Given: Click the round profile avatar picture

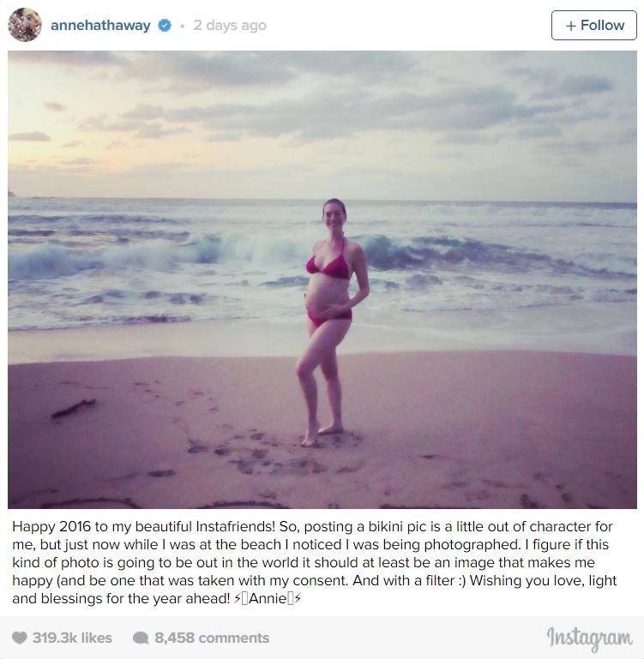Looking at the screenshot, I should pyautogui.click(x=25, y=25).
